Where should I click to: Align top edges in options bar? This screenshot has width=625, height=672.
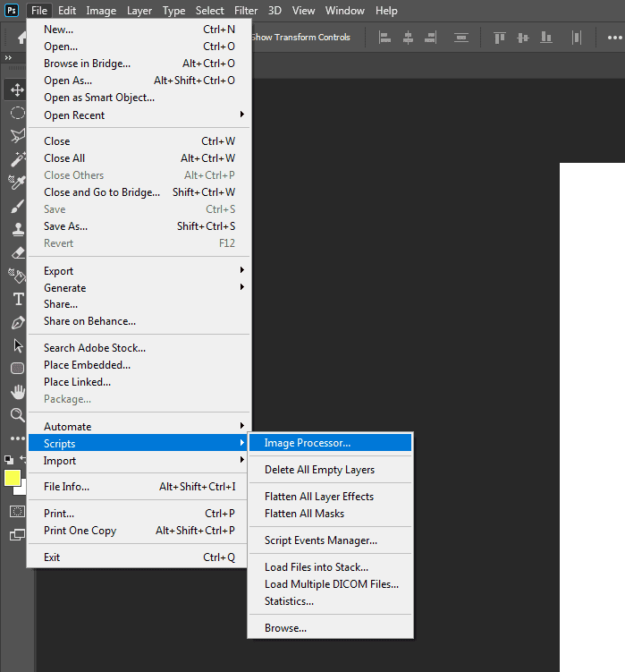pyautogui.click(x=500, y=38)
